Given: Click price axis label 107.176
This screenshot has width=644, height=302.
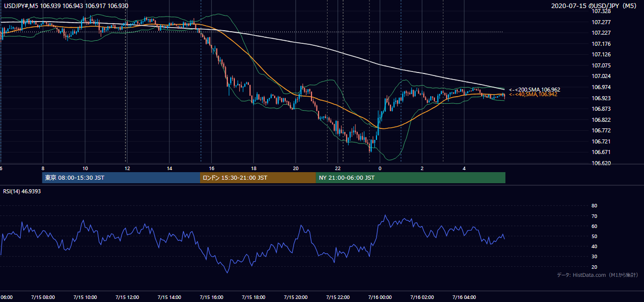Looking at the screenshot, I should coord(601,44).
